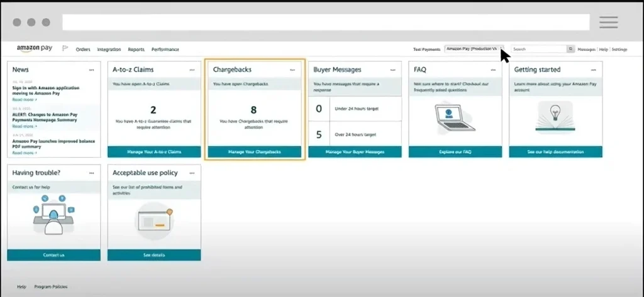Click the Over 24 hours target row
This screenshot has height=297, width=644.
pos(355,134)
